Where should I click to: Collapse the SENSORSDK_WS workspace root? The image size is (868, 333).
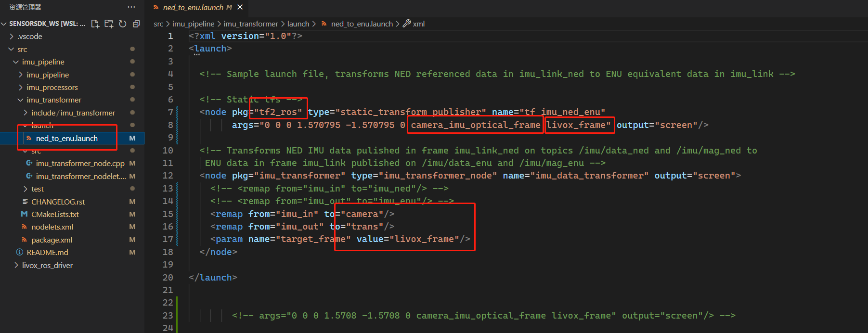pyautogui.click(x=4, y=24)
